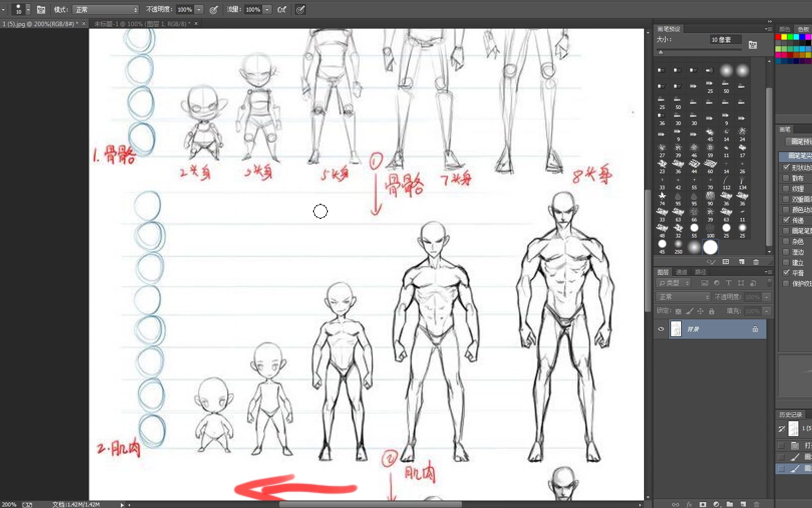
Task: Lock image pixels brush icon
Action: coord(689,311)
